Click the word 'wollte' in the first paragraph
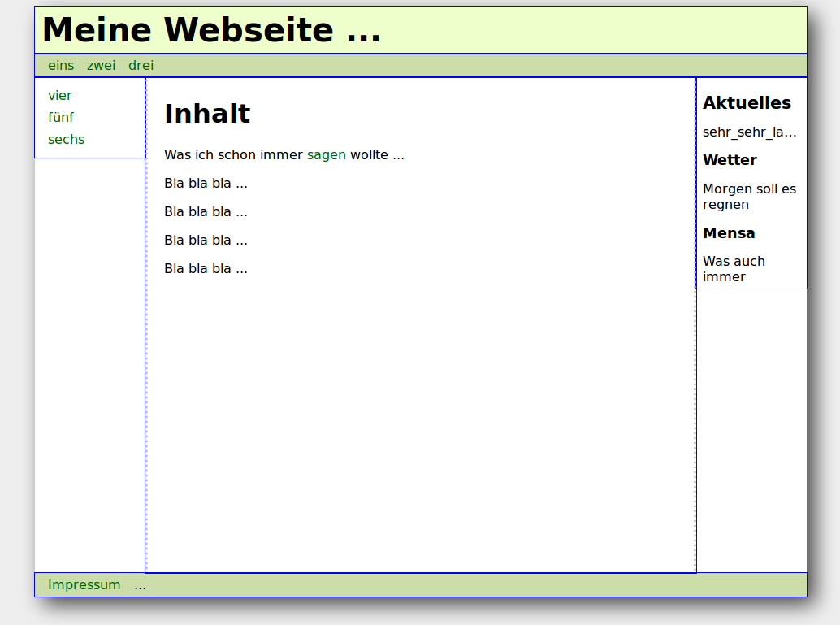This screenshot has height=625, width=840. [369, 155]
